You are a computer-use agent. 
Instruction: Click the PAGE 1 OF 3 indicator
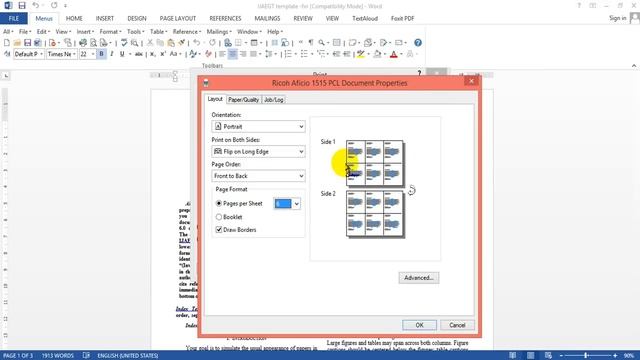pyautogui.click(x=18, y=356)
